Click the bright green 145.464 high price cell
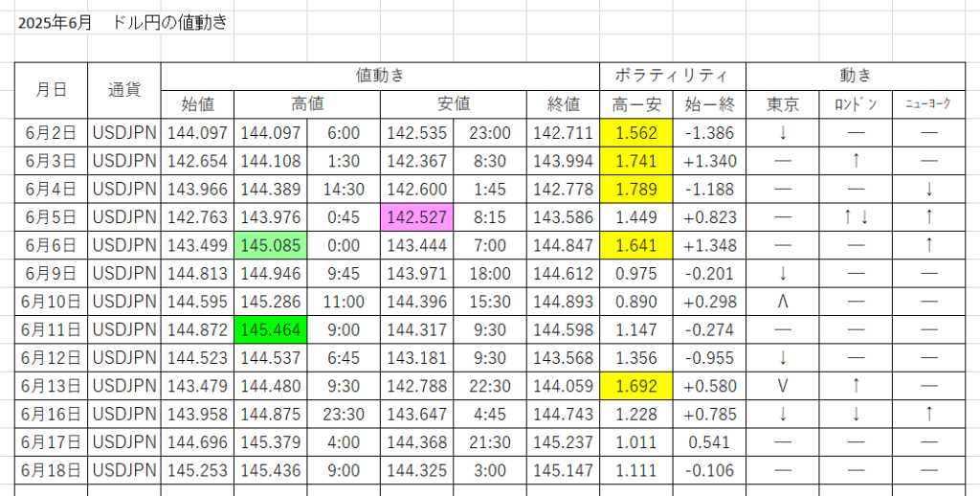 click(270, 330)
